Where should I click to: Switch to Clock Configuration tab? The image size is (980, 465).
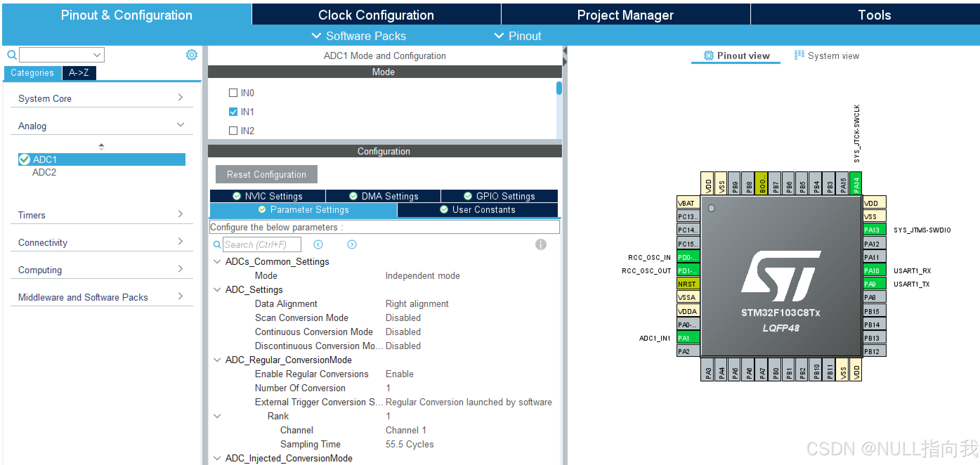click(x=376, y=15)
